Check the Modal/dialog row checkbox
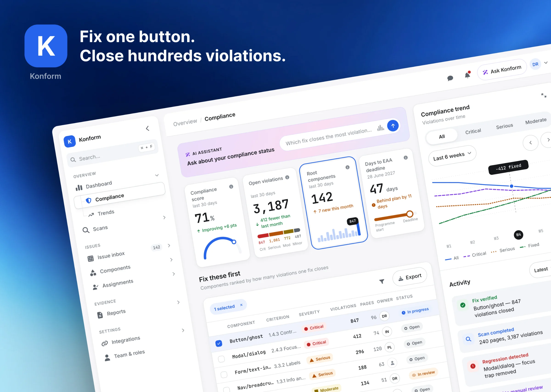The image size is (551, 392). 221,359
